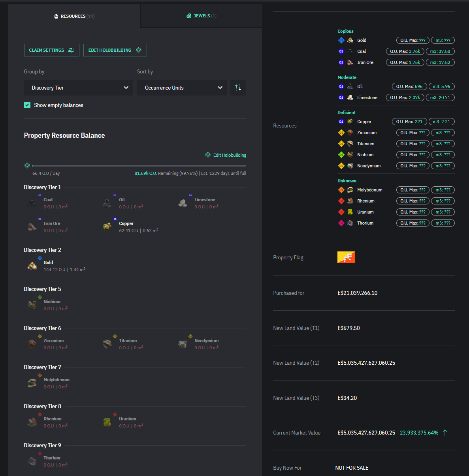Switch to the Jewels tab

pyautogui.click(x=201, y=16)
